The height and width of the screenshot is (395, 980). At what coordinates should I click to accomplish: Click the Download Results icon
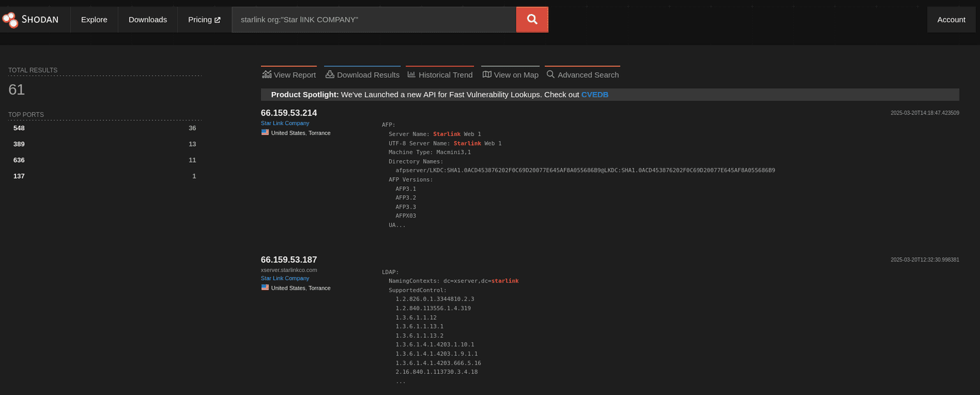coord(330,75)
